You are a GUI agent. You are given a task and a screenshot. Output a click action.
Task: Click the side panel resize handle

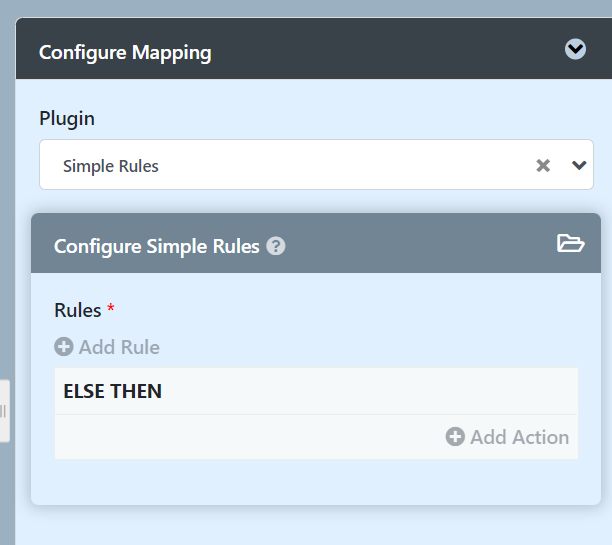click(4, 410)
